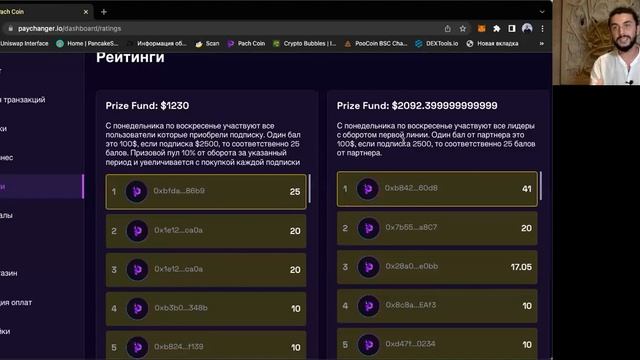This screenshot has width=640, height=360.
Task: Click scrollbar of the $1230 ratings list
Action: point(309,189)
